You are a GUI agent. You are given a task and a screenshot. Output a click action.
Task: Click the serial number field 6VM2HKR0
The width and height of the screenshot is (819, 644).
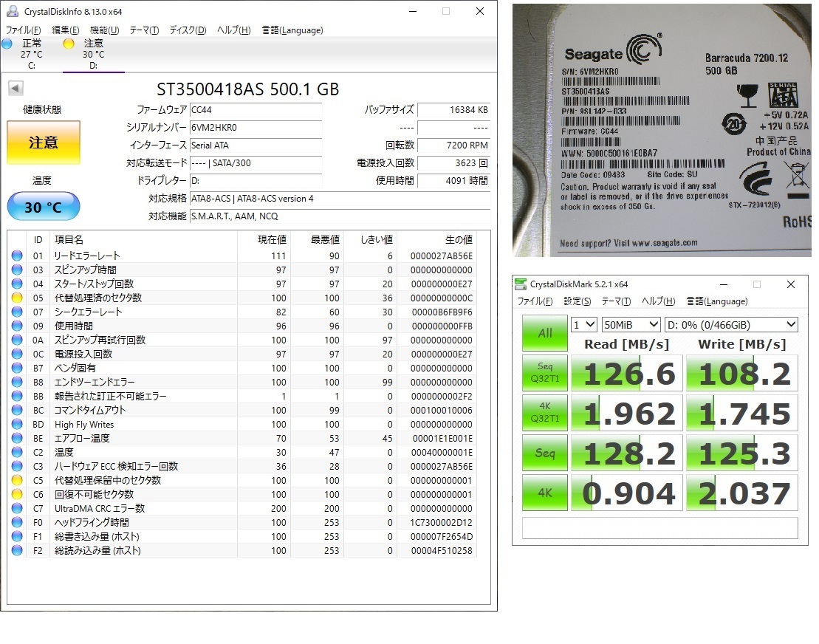[x=256, y=128]
